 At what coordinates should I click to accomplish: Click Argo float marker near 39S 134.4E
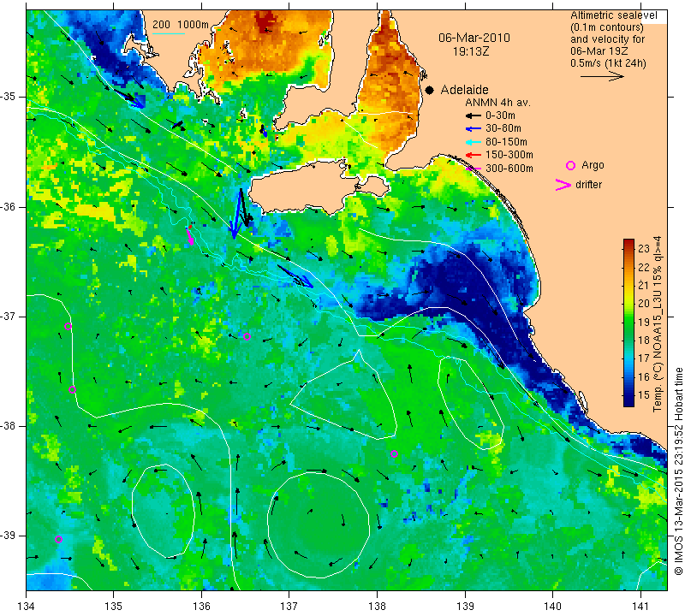(x=58, y=540)
